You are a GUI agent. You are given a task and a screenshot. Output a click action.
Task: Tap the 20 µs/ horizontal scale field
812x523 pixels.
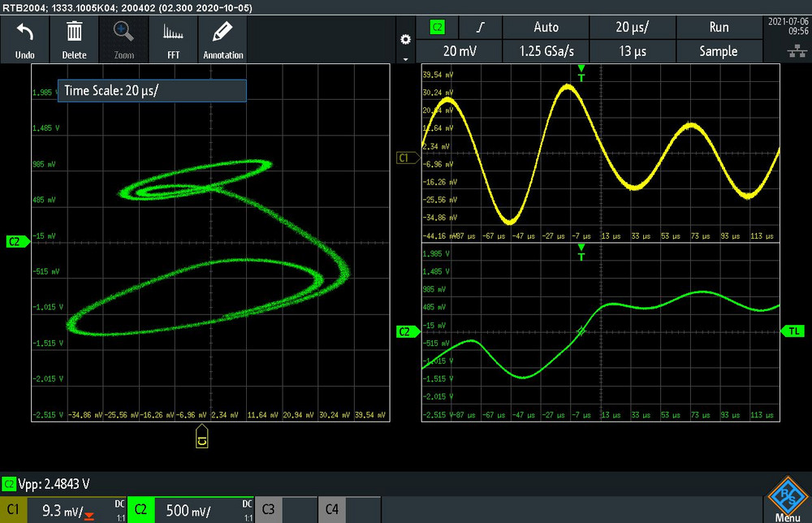pyautogui.click(x=633, y=27)
